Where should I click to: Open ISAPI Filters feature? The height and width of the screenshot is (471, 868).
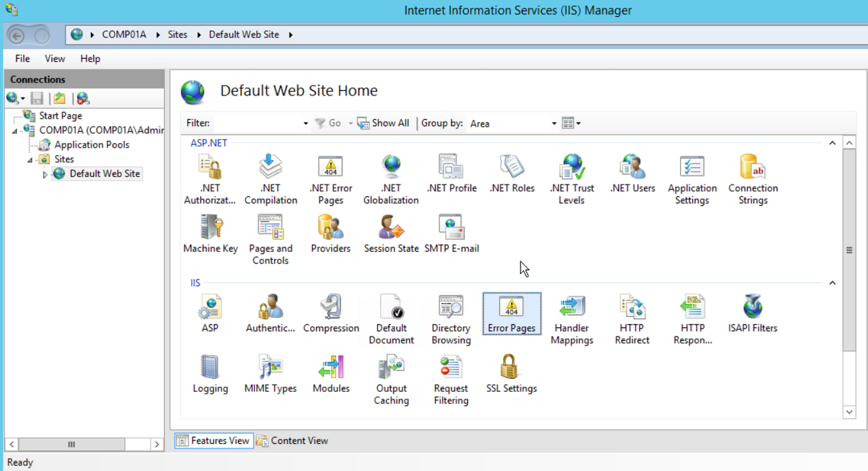tap(753, 314)
